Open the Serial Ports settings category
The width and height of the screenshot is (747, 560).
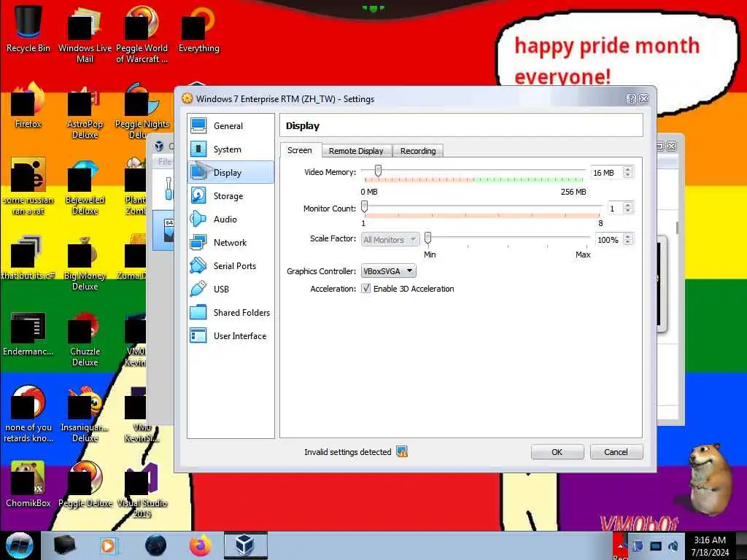click(x=231, y=265)
